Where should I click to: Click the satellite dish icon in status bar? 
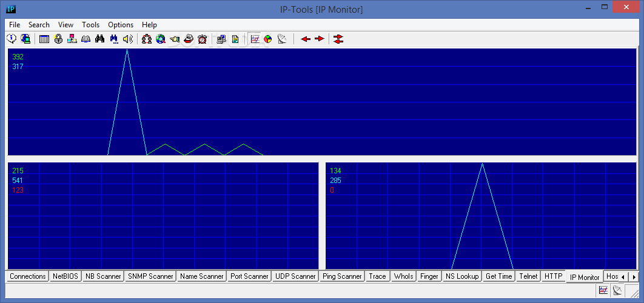tap(617, 290)
